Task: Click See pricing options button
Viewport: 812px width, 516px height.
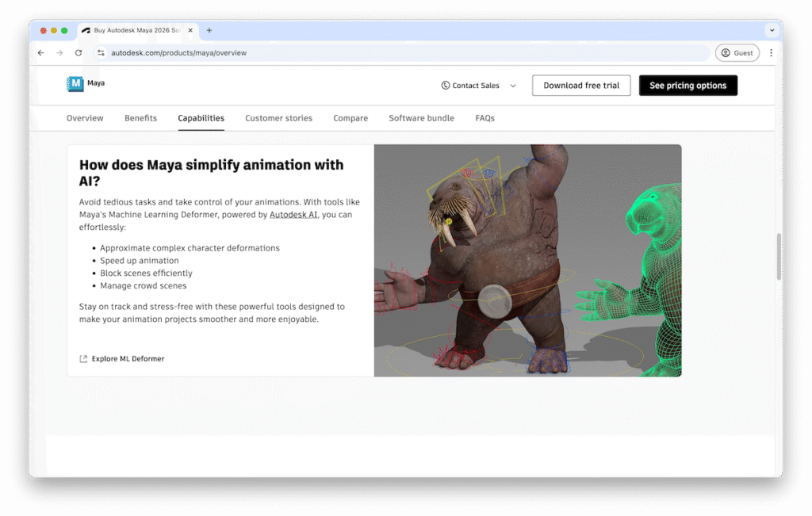Action: click(688, 86)
